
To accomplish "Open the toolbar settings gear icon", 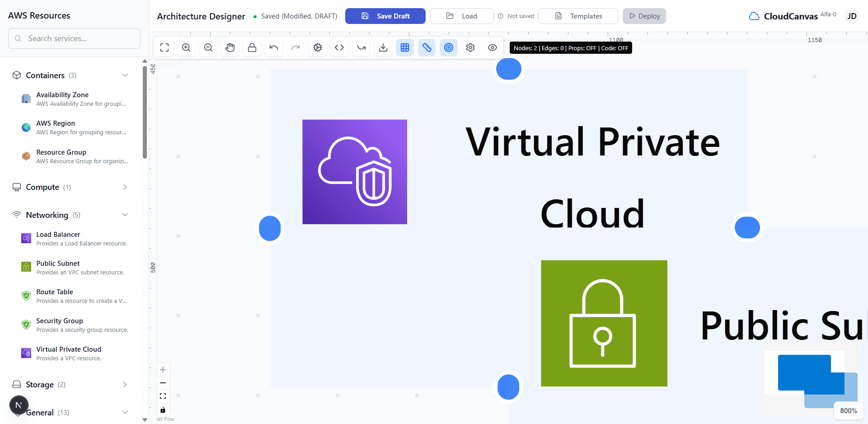I will pyautogui.click(x=470, y=47).
